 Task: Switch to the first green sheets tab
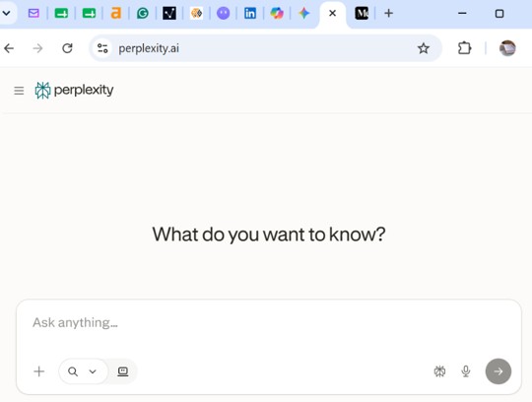61,13
